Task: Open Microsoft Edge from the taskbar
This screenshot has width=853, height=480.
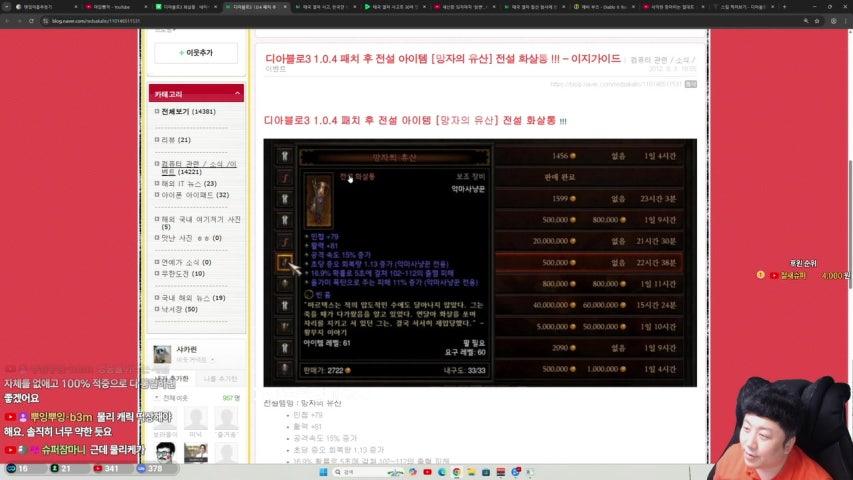Action: (x=442, y=472)
